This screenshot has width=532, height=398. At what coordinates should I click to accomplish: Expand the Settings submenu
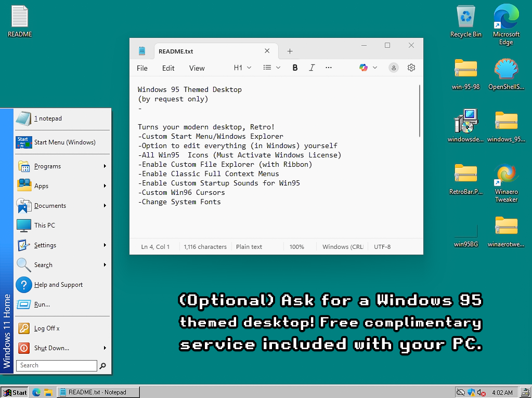pos(105,245)
